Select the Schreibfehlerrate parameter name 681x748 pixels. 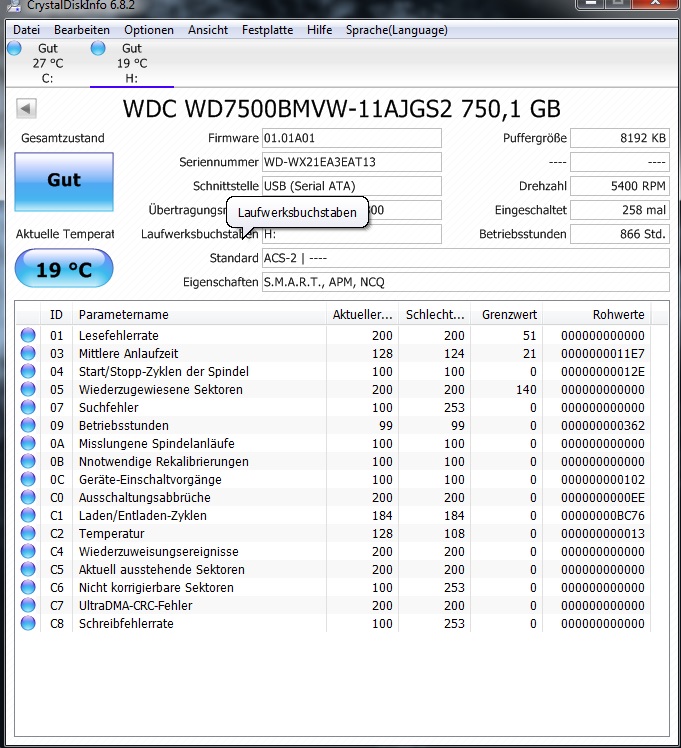(x=126, y=623)
